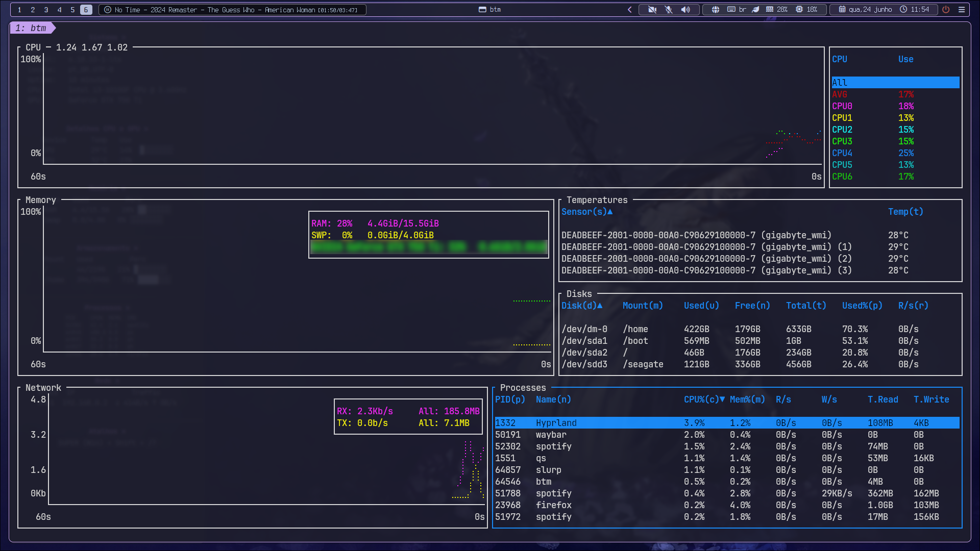Screen dimensions: 980x551
Task: Click the speaker volume icon
Action: click(685, 9)
